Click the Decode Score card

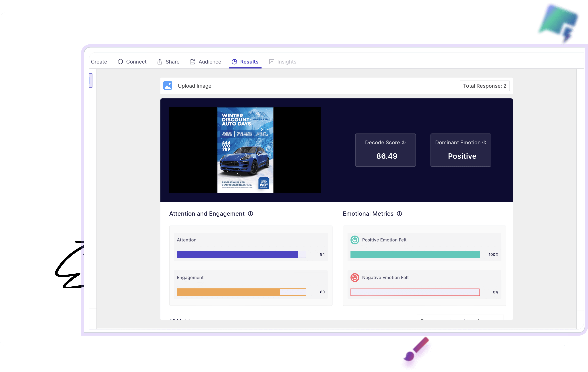385,150
